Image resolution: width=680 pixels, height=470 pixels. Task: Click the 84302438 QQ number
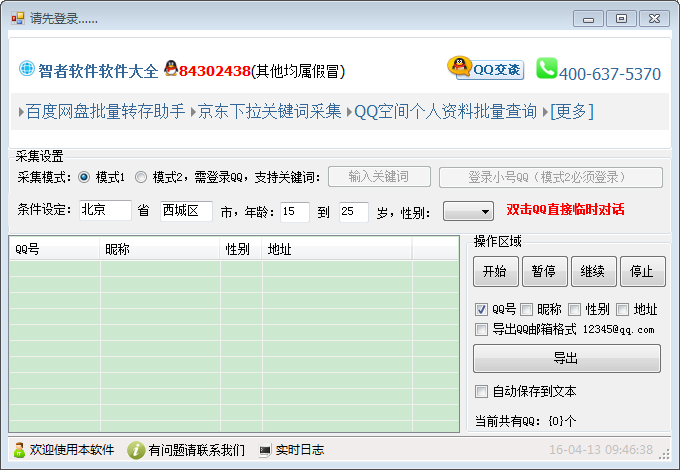(x=215, y=71)
